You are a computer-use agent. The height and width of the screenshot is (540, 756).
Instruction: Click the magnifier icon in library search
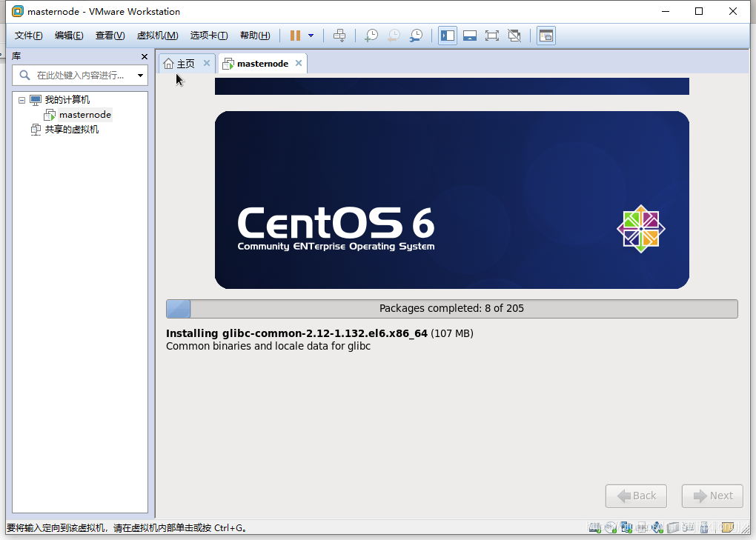[24, 75]
